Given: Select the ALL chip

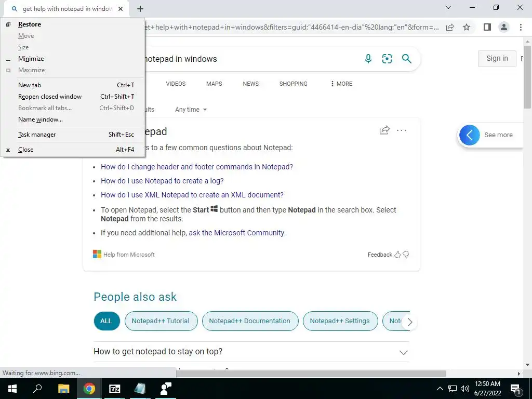Looking at the screenshot, I should [x=107, y=321].
